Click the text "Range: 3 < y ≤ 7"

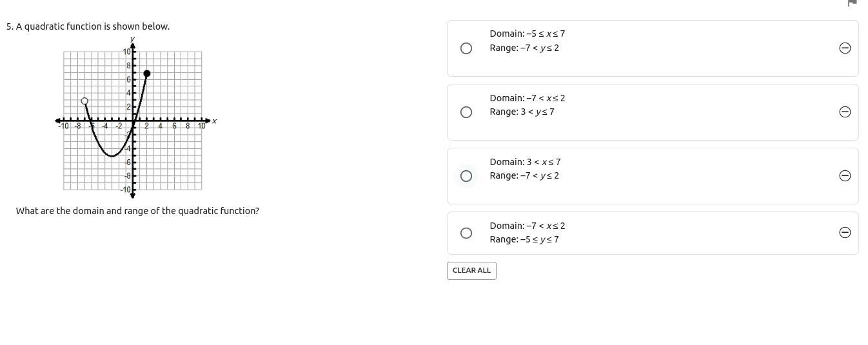click(522, 112)
